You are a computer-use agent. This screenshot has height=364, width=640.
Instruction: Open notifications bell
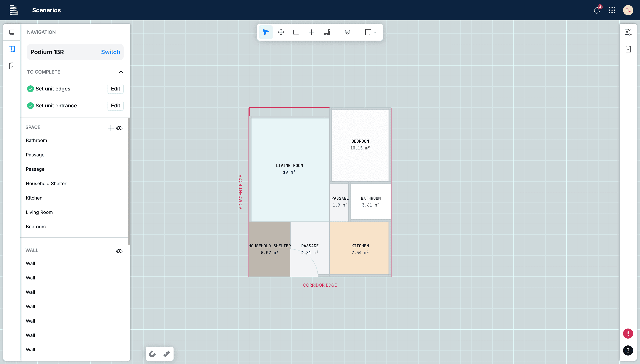click(597, 10)
